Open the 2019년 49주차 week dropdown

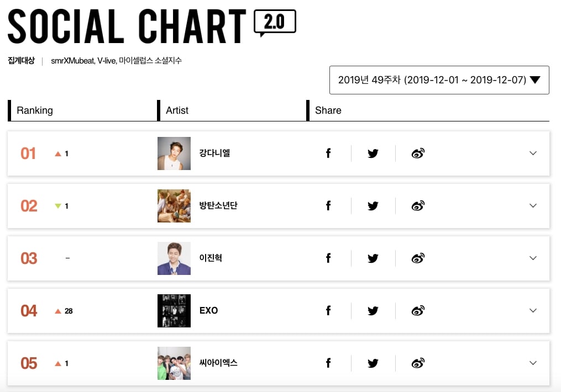point(439,80)
